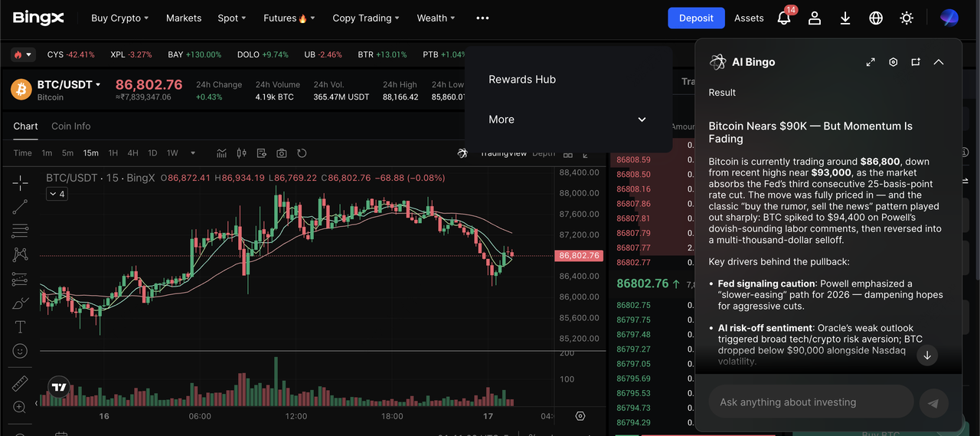This screenshot has height=436, width=980.
Task: Collapse the AI Bingo panel with chevron
Action: (x=939, y=62)
